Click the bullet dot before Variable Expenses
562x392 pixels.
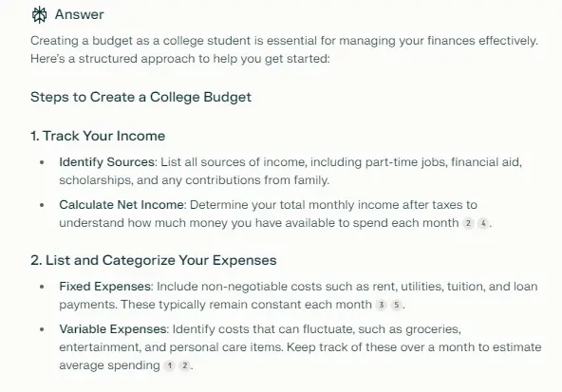[42, 329]
